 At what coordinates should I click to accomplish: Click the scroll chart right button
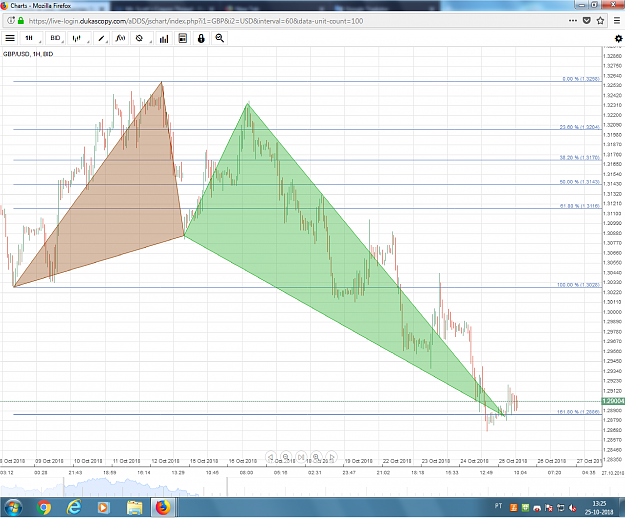coord(331,457)
